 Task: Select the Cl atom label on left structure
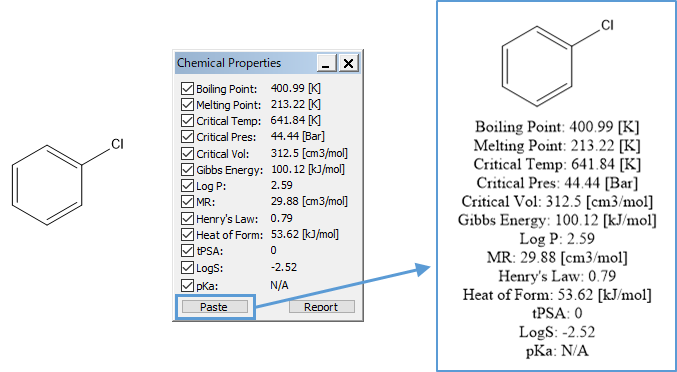click(117, 144)
